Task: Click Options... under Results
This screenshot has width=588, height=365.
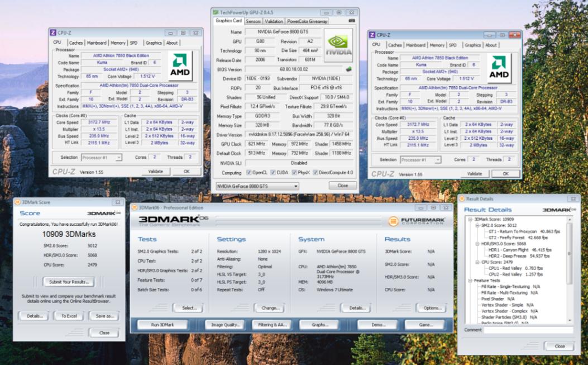Action: pos(432,308)
